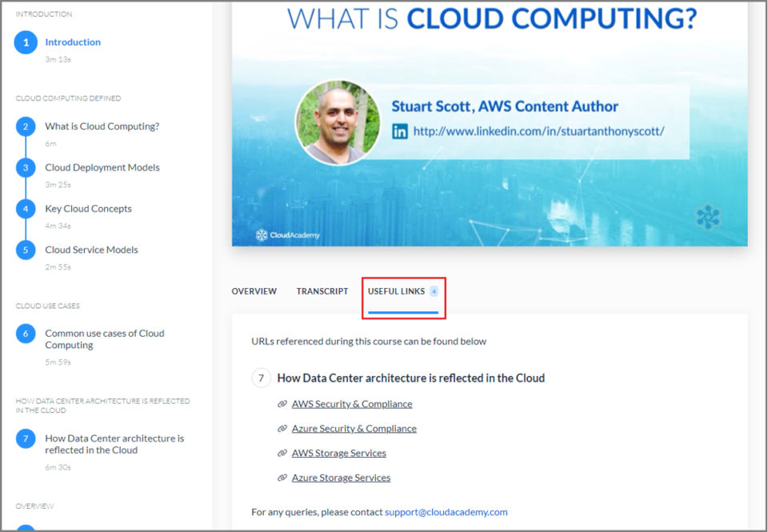This screenshot has width=768, height=532.
Task: Click the '6m 30s' duration text
Action: [x=58, y=467]
